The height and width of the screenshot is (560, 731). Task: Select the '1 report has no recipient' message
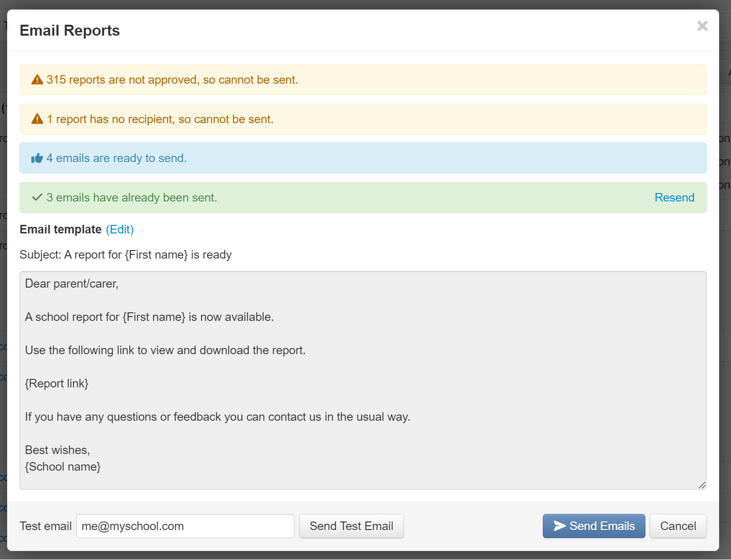pos(160,119)
